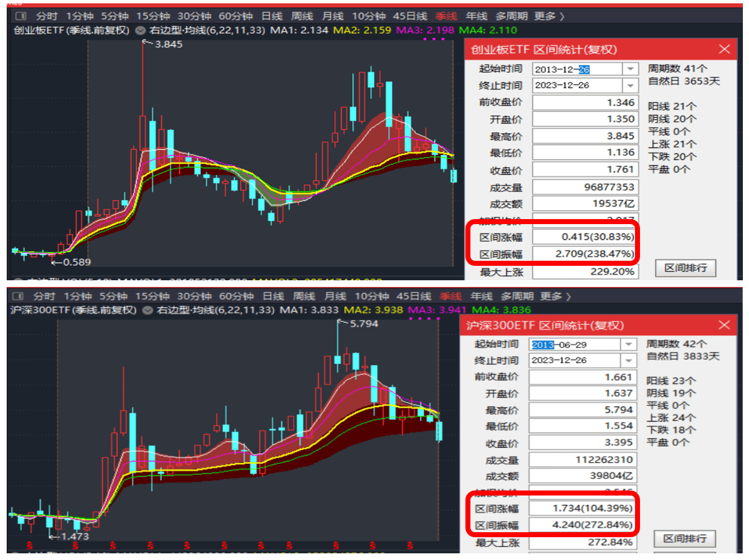Click the 区间涨幅 field showing 0.415(30.83%)
Image resolution: width=749 pixels, height=560 pixels.
coord(585,237)
